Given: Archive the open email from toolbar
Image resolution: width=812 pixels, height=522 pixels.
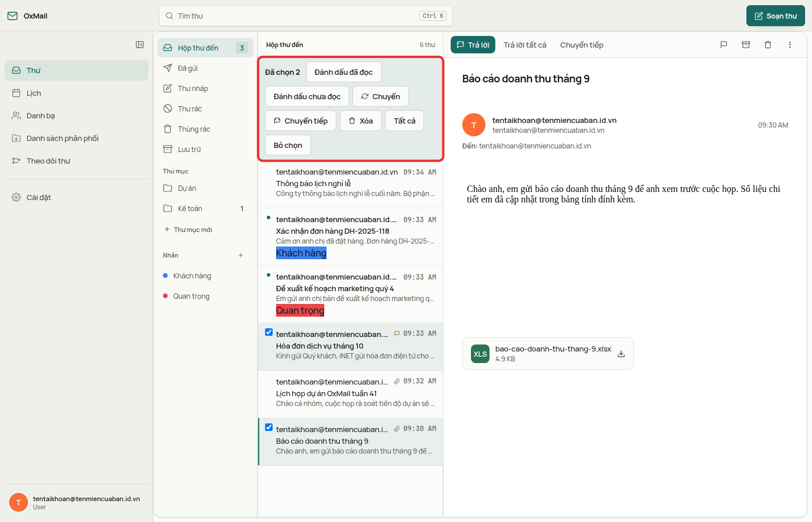Looking at the screenshot, I should coord(746,45).
